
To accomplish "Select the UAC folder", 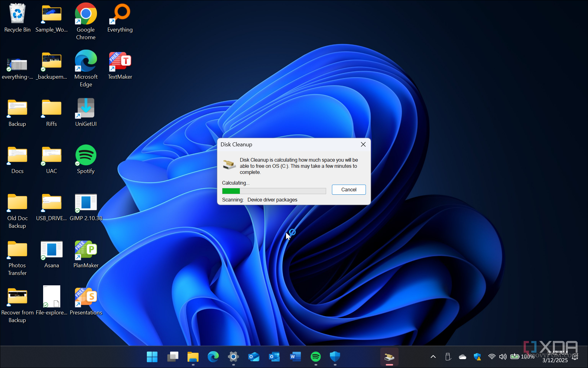I will tap(52, 160).
